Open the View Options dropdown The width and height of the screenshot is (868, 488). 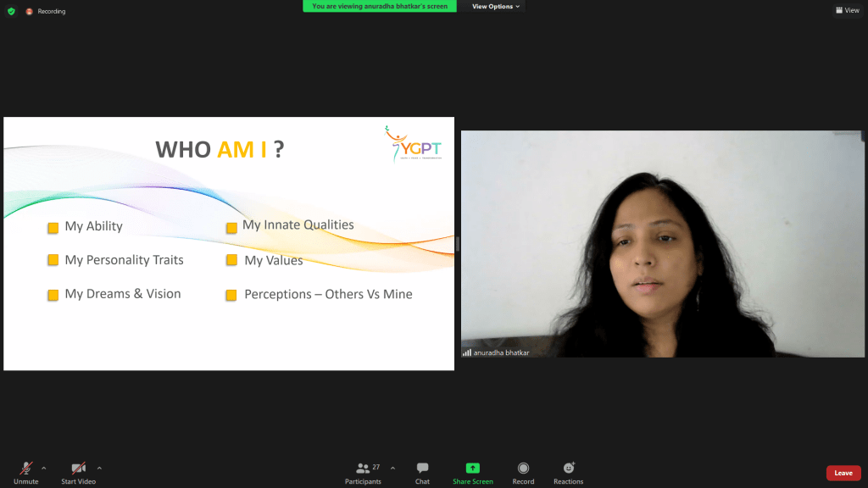(x=495, y=6)
